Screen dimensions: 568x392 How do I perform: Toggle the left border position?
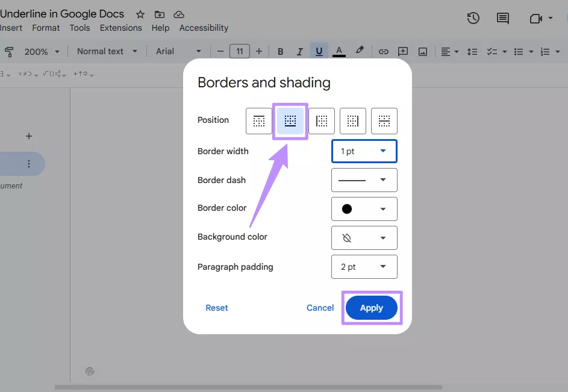pos(322,121)
